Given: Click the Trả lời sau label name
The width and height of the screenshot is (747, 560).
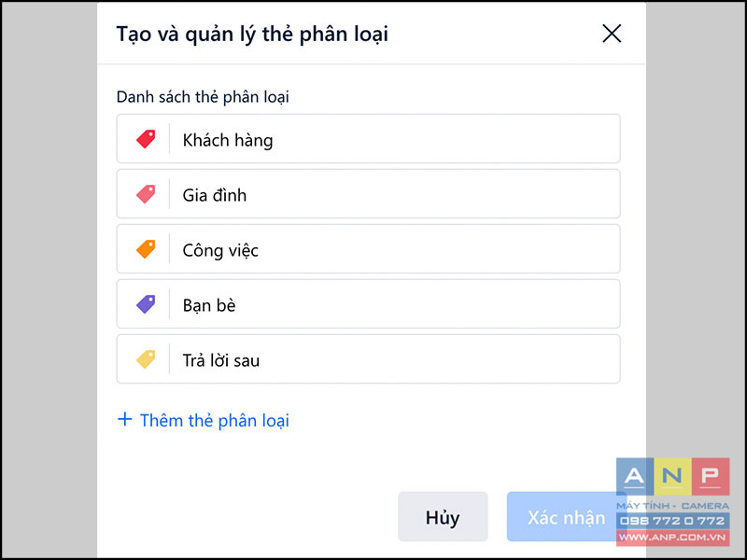Looking at the screenshot, I should (x=221, y=360).
